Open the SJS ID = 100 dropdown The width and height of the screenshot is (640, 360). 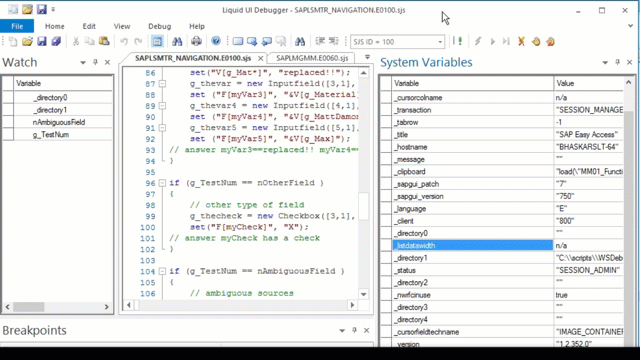point(440,42)
